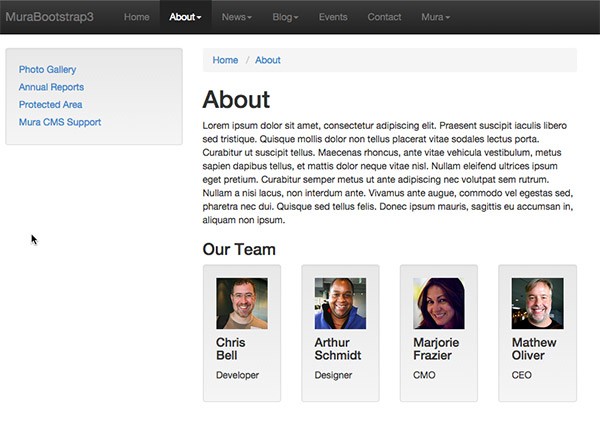Click Arthur Schmidt's photo thumbnail
Screen dimensions: 600x429
point(340,303)
